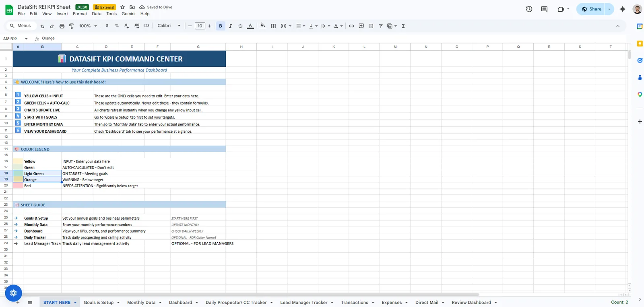
Task: Open text rotation dropdown
Action: (x=338, y=26)
